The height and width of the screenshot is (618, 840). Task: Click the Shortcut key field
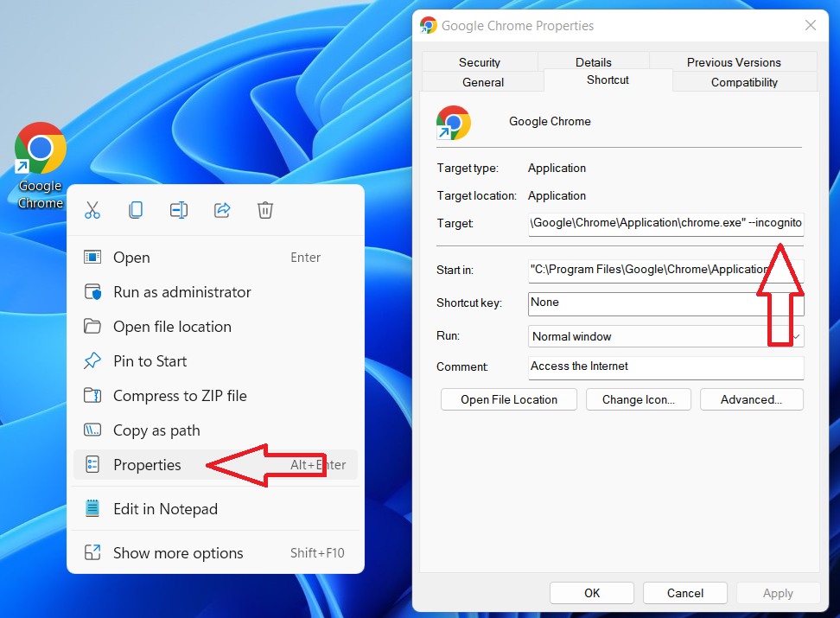coord(666,303)
